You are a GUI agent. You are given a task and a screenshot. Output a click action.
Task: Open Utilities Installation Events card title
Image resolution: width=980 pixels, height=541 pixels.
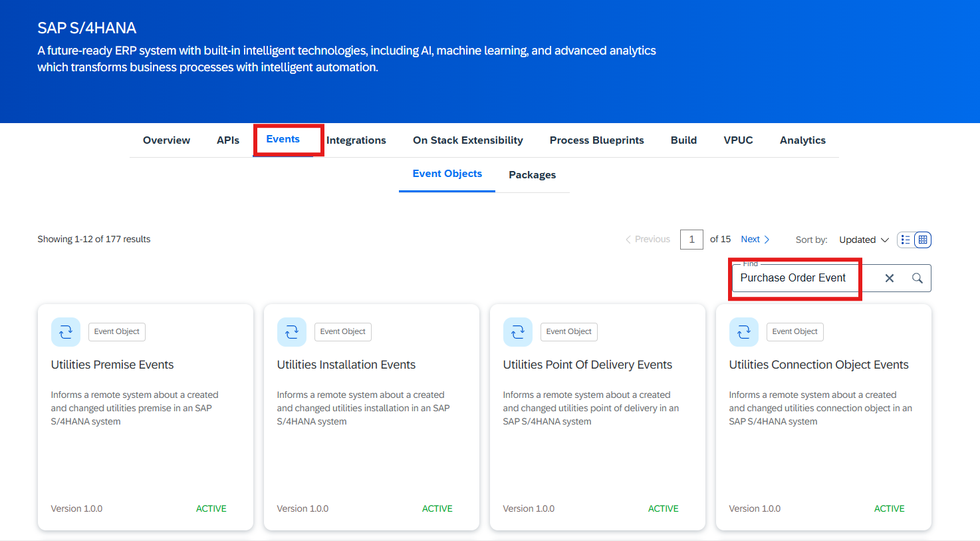[346, 365]
